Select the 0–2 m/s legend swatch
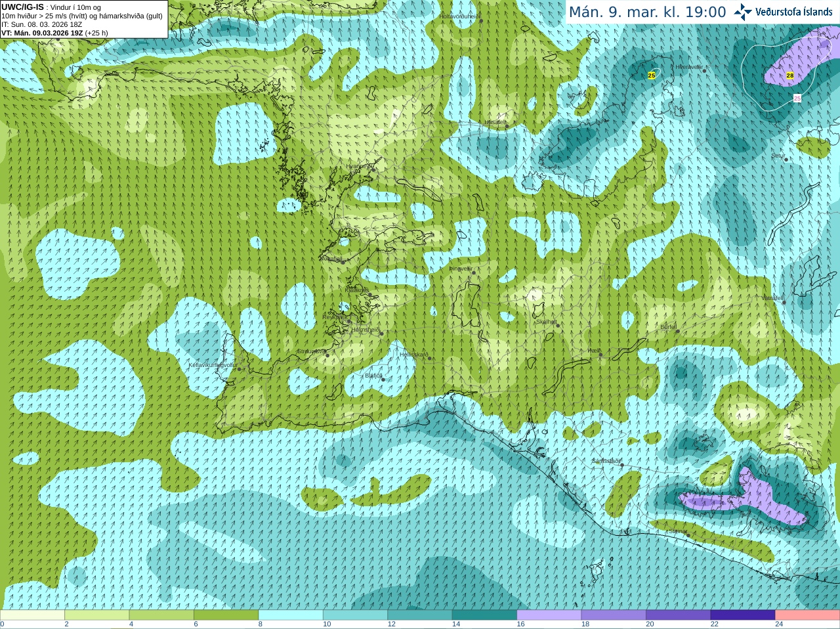The width and height of the screenshot is (840, 629). [32, 615]
